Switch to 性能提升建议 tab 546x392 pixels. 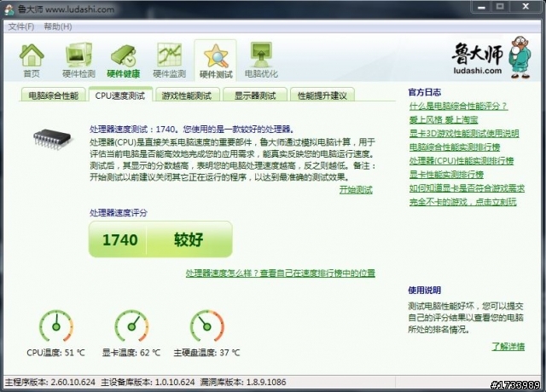pos(322,95)
